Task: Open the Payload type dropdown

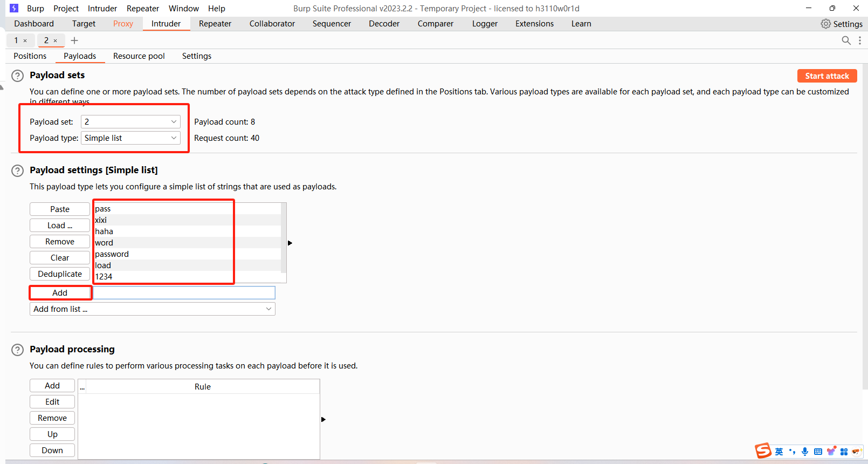Action: point(130,138)
